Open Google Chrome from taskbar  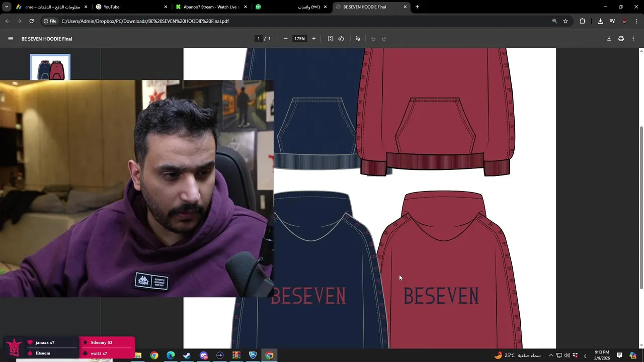pos(154,355)
